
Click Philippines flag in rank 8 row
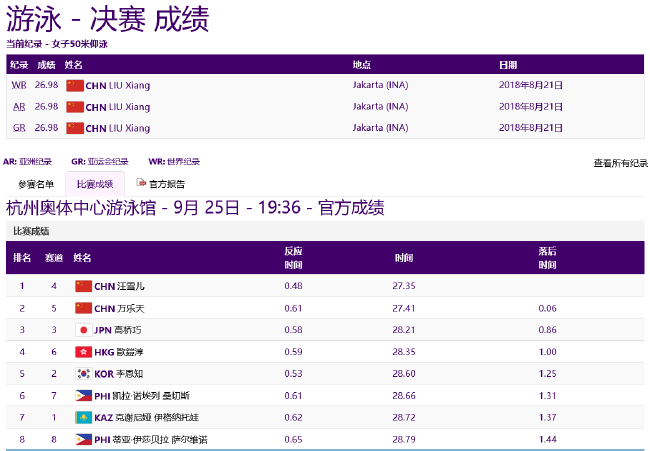83,439
